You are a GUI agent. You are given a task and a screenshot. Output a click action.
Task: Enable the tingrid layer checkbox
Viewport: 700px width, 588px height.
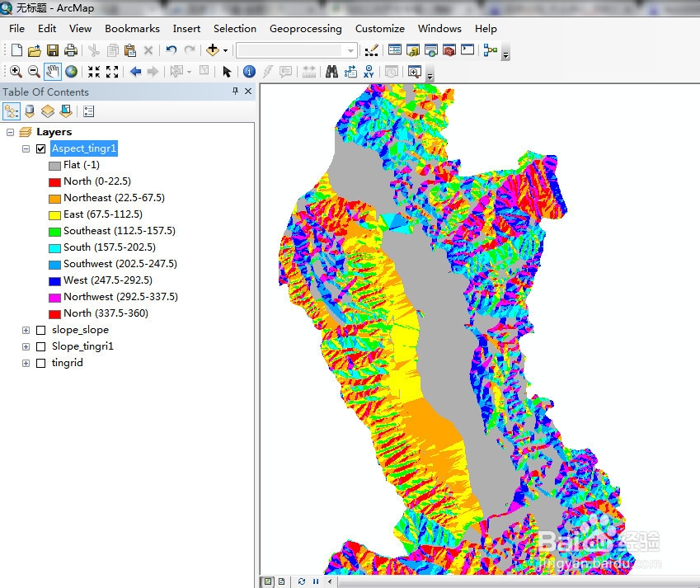click(x=40, y=363)
